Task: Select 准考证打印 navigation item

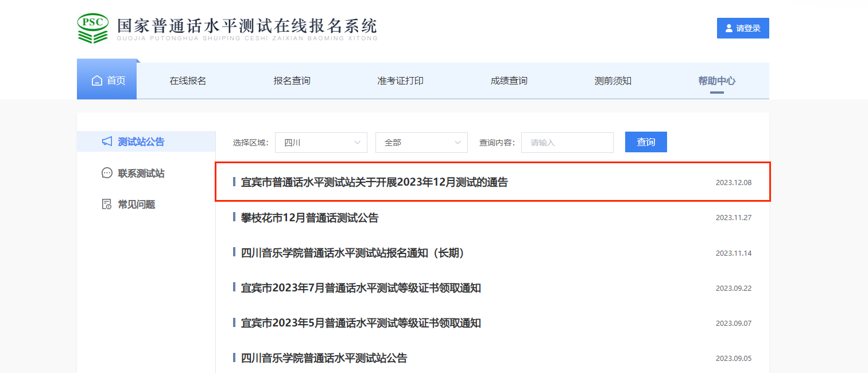Action: coord(400,81)
